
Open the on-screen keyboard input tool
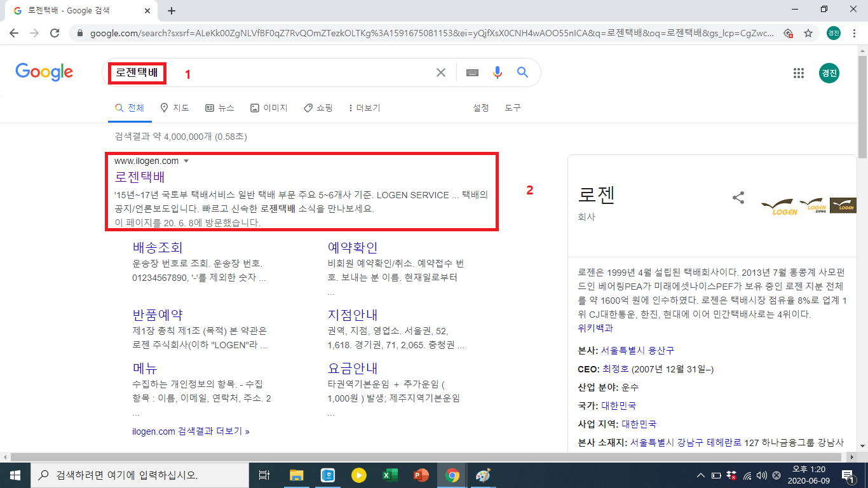pyautogui.click(x=472, y=72)
